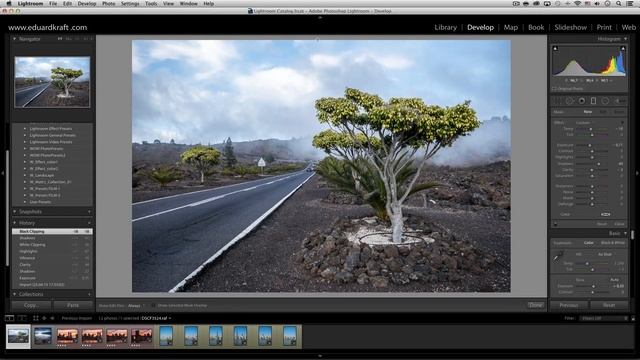Viewport: 640px width, 360px height.
Task: Toggle highlight clipping indicator on histogram
Action: 623,49
